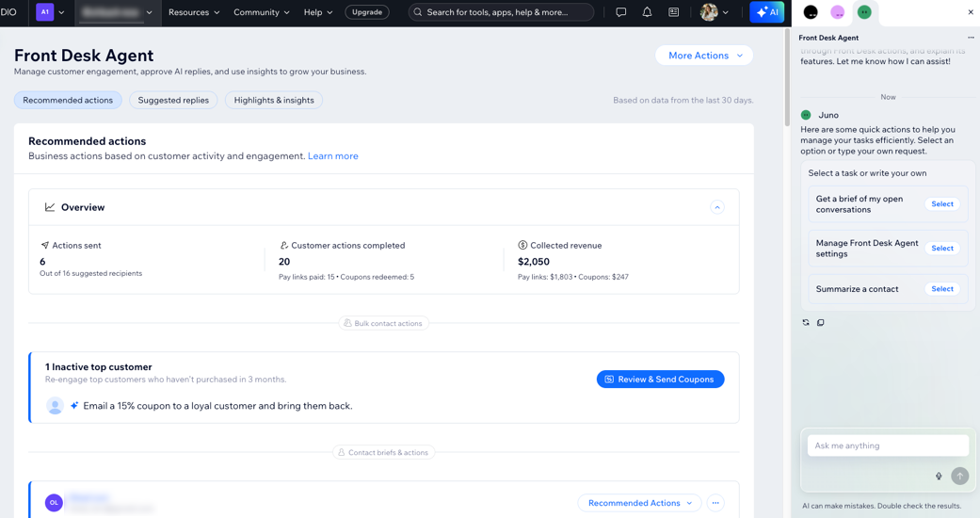The image size is (980, 518).
Task: Select the black agent avatar in side panel
Action: point(811,12)
